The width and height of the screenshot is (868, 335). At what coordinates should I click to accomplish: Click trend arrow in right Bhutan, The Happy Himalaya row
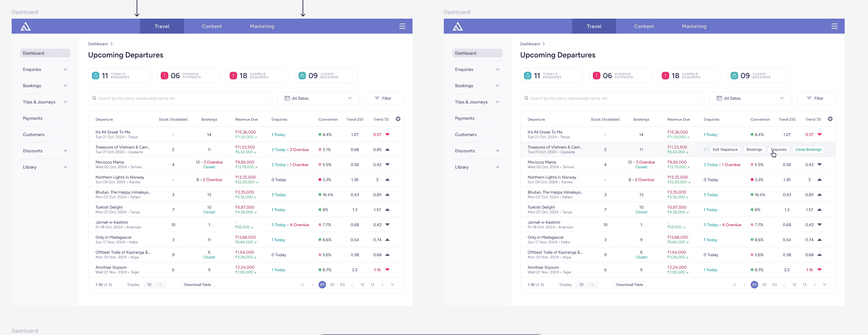[820, 195]
